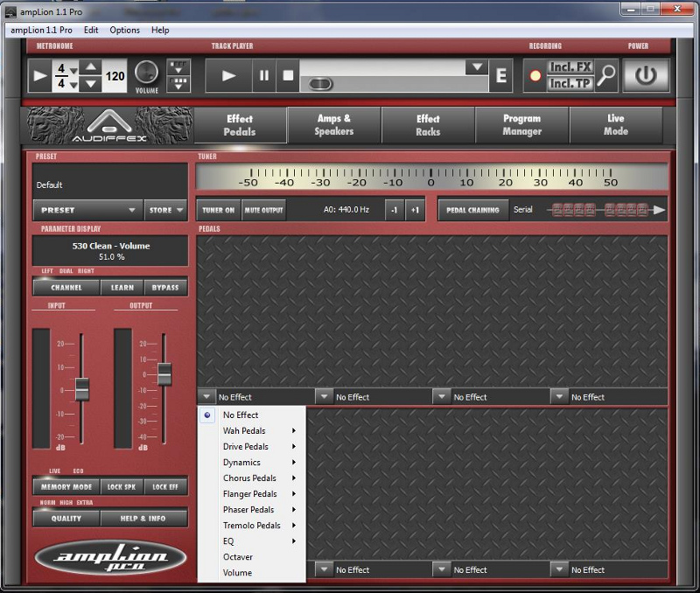Toggle the BYPASS button
The image size is (700, 593).
[165, 288]
